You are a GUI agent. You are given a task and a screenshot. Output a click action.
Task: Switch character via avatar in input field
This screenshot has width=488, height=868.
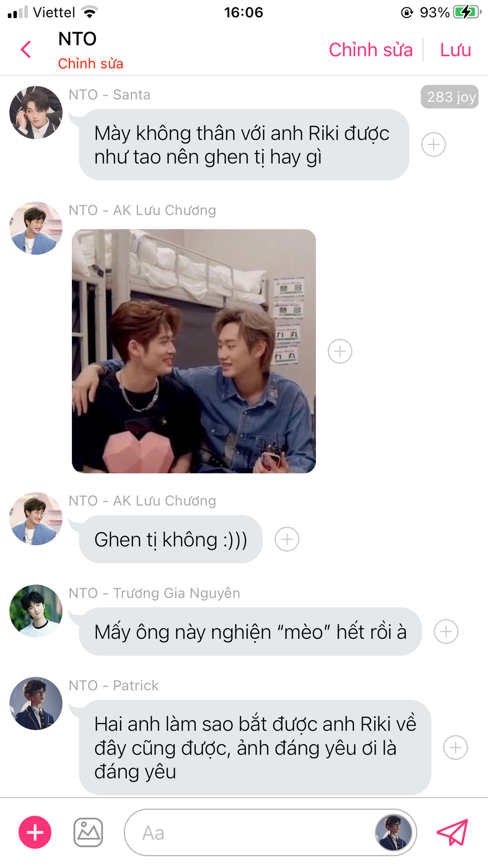(394, 832)
